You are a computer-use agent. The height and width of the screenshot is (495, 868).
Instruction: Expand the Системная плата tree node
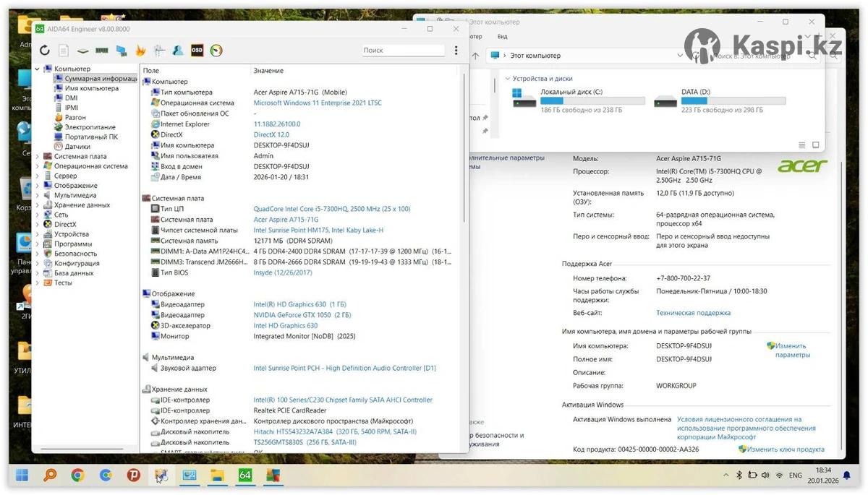pos(38,156)
